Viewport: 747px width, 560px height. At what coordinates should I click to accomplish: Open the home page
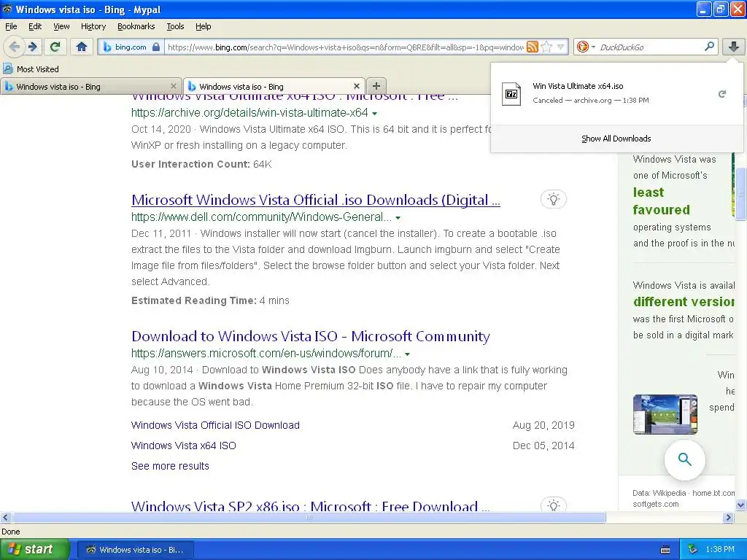(x=82, y=47)
